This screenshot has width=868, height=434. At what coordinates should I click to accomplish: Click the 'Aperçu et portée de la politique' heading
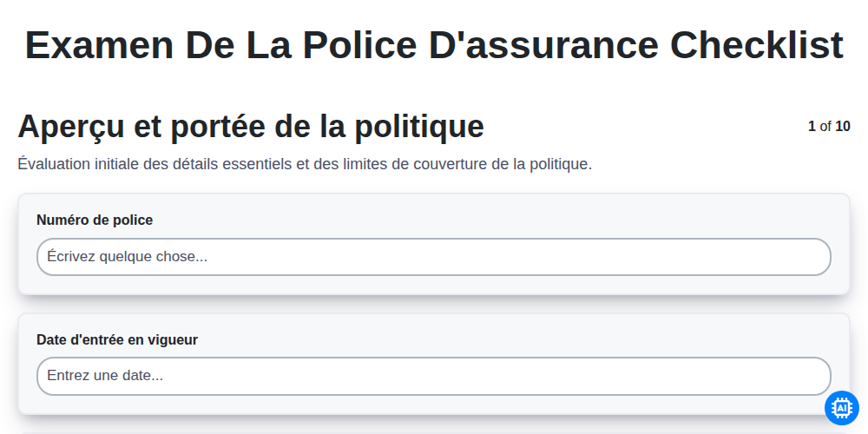pyautogui.click(x=251, y=126)
